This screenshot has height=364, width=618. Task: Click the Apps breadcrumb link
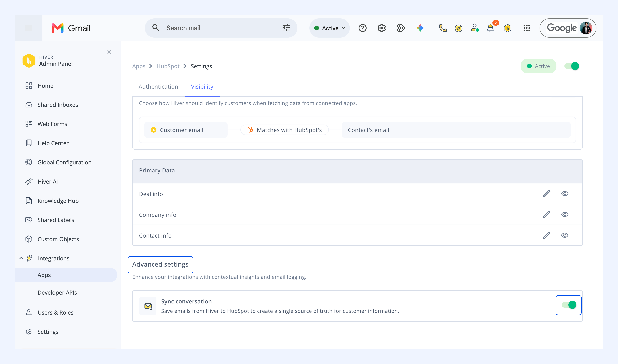[139, 66]
